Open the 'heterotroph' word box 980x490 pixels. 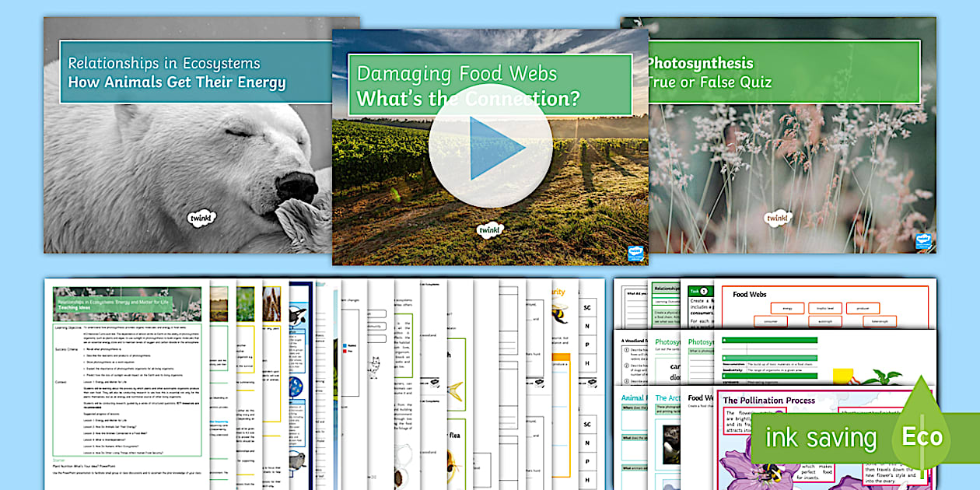880,321
